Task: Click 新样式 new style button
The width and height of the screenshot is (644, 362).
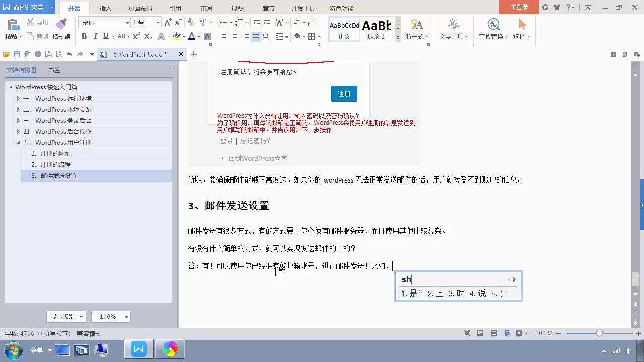Action: (x=416, y=29)
